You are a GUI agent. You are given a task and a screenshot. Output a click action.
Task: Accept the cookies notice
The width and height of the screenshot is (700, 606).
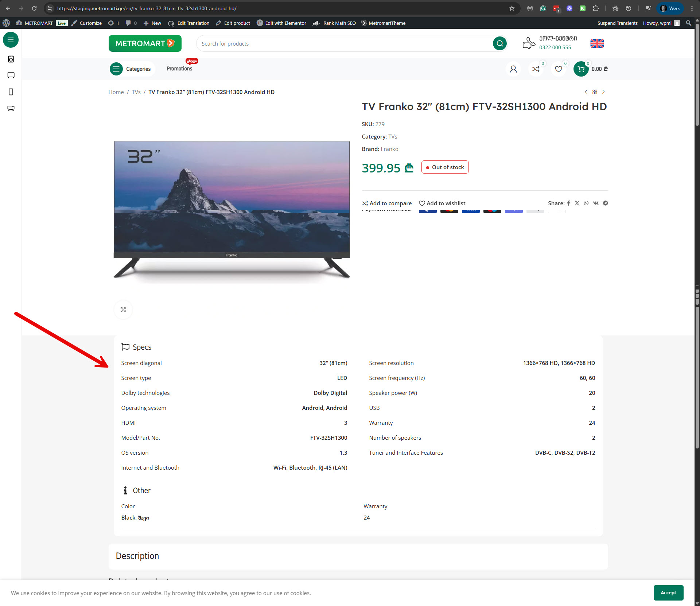[x=668, y=593]
